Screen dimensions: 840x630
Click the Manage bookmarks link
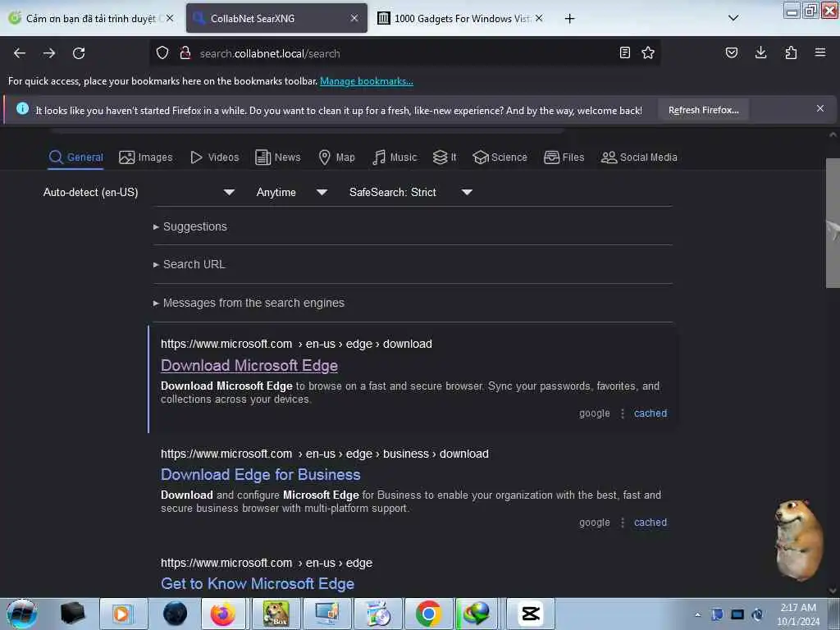coord(367,81)
